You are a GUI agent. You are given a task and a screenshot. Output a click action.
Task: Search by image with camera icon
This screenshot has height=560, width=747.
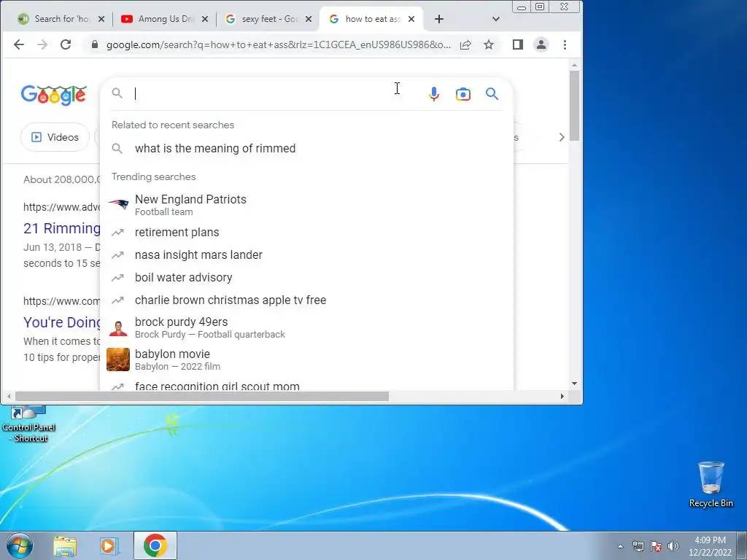463,94
